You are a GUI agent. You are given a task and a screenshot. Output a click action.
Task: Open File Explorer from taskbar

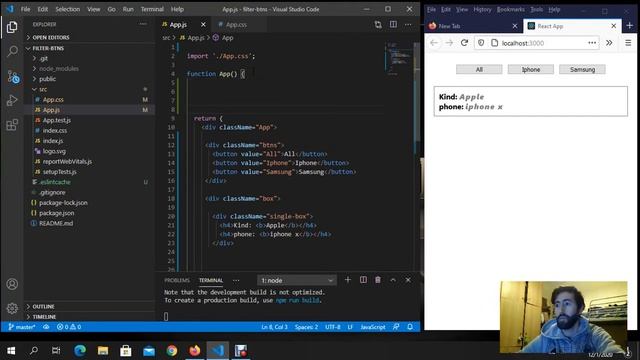103,351
